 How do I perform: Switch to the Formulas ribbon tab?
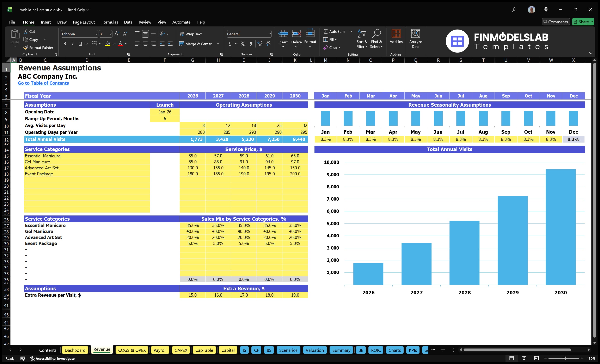click(x=110, y=22)
